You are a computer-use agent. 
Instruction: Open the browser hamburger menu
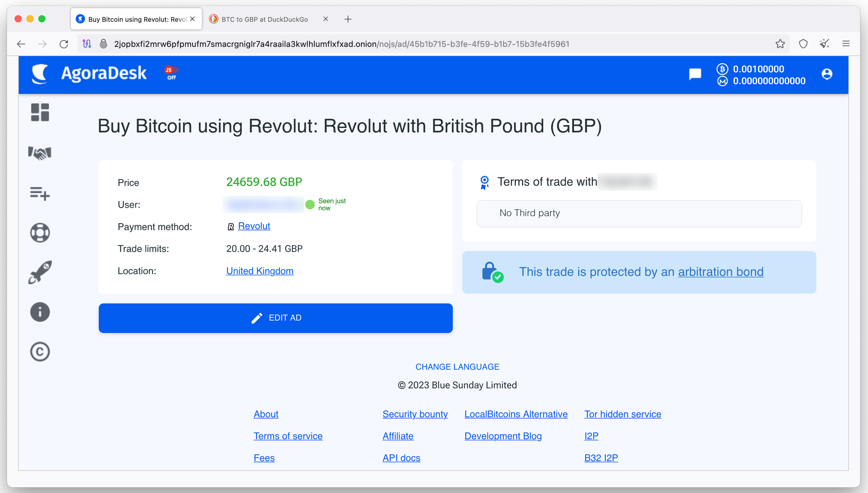(846, 44)
